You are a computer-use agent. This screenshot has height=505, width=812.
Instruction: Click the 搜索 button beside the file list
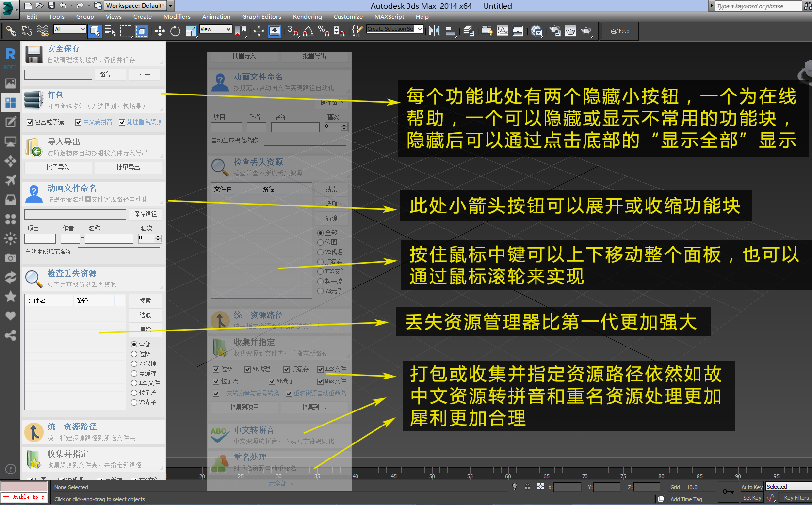tap(145, 301)
